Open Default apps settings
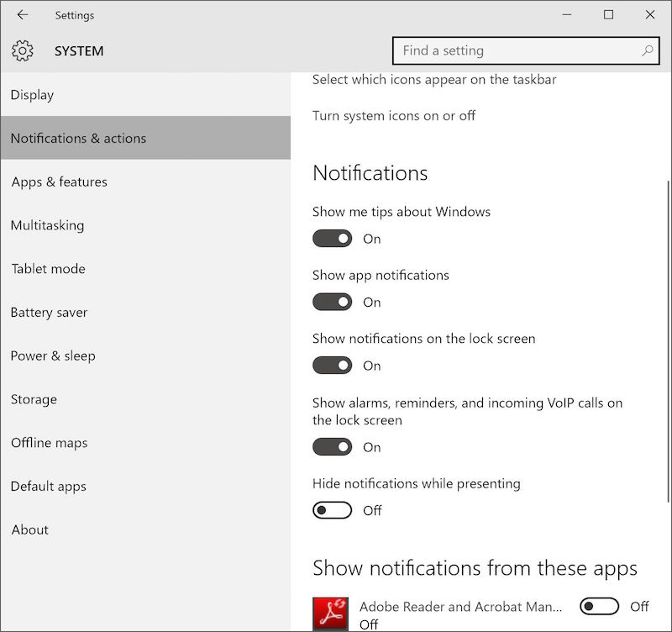Screen dimensions: 672x632 pos(145,487)
